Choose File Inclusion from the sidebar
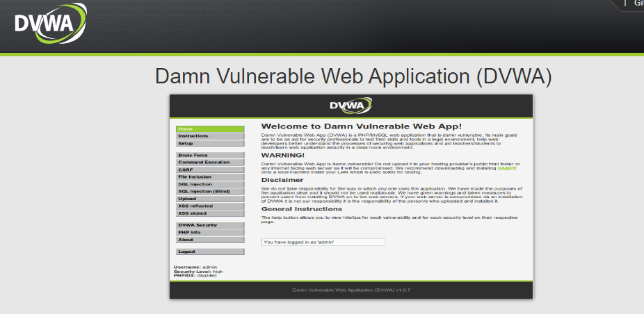Screen dimensions: 644x314 tap(209, 177)
